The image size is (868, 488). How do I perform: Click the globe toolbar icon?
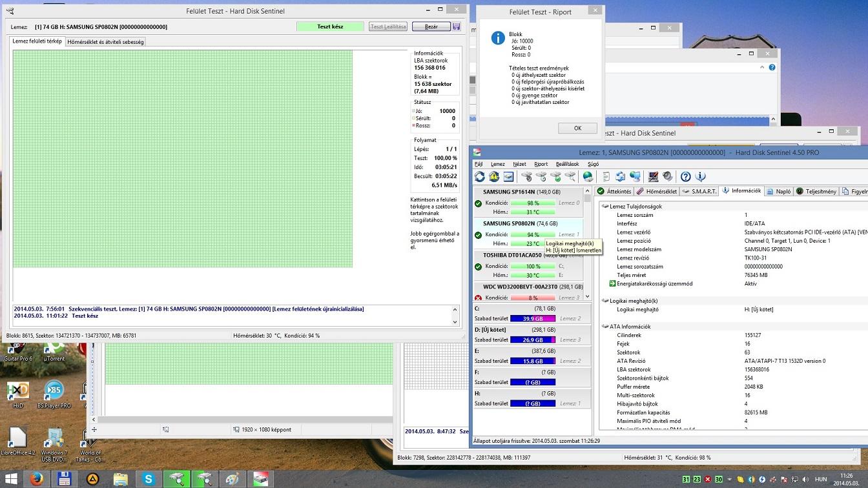[x=588, y=176]
